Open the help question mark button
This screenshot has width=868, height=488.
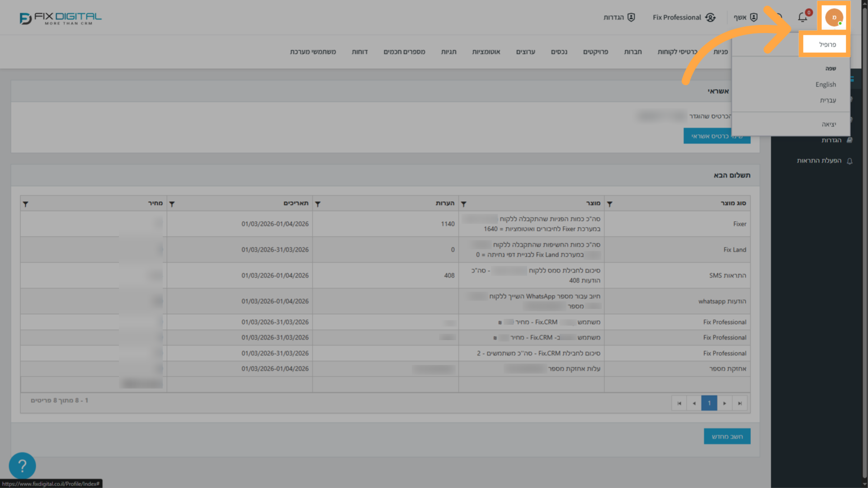pyautogui.click(x=22, y=465)
